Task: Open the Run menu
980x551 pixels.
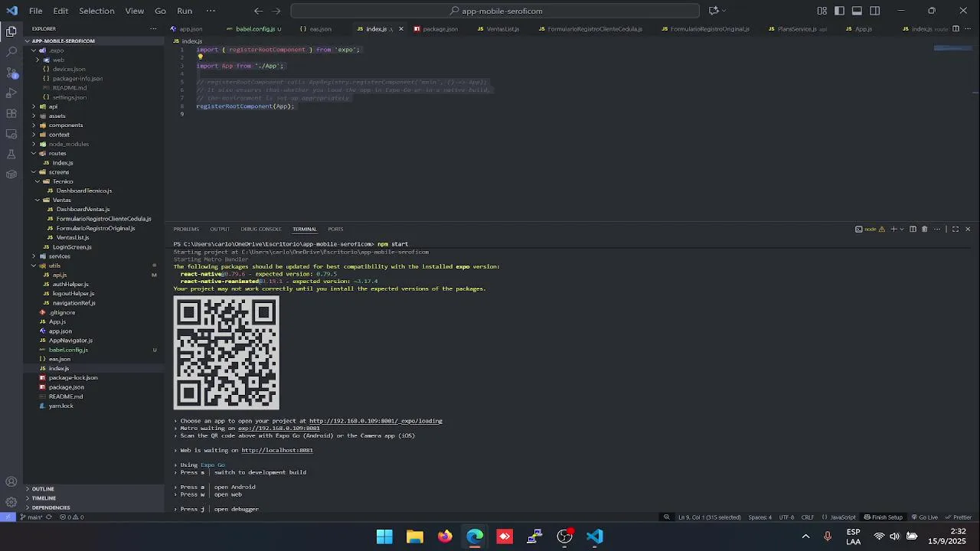Action: tap(185, 11)
